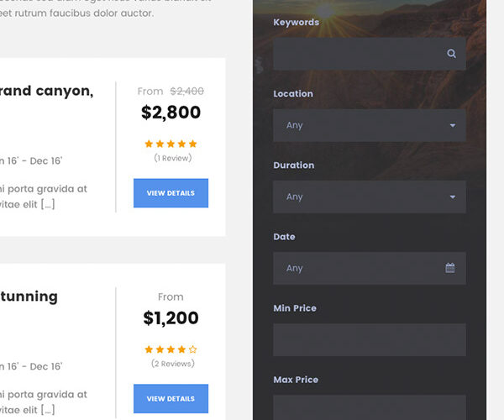Click the Max Price input field
The height and width of the screenshot is (420, 504).
369,407
